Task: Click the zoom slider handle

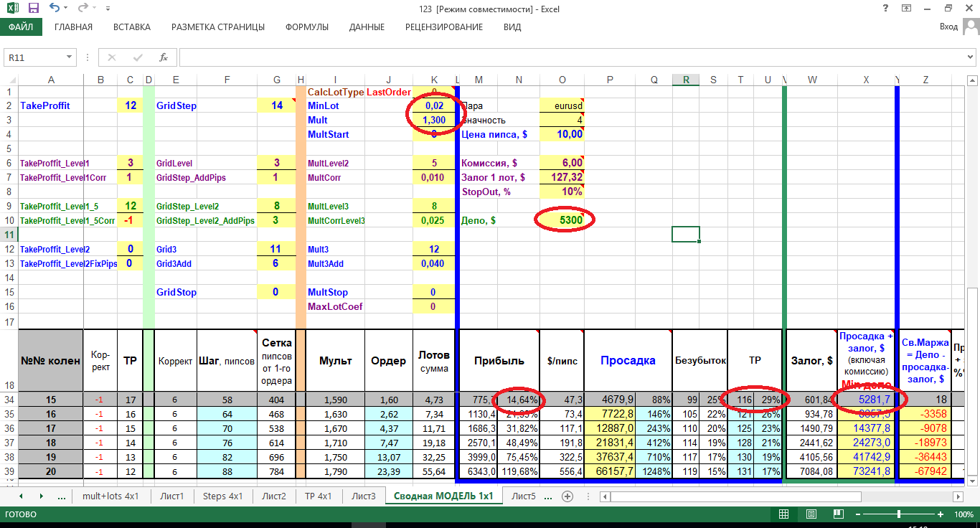Action: pos(899,514)
